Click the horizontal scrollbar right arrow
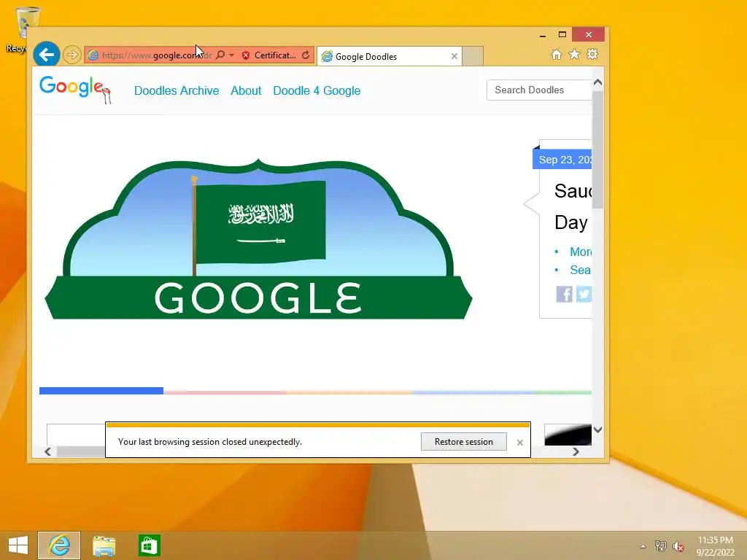Screen dimensions: 747x560 pos(576,451)
